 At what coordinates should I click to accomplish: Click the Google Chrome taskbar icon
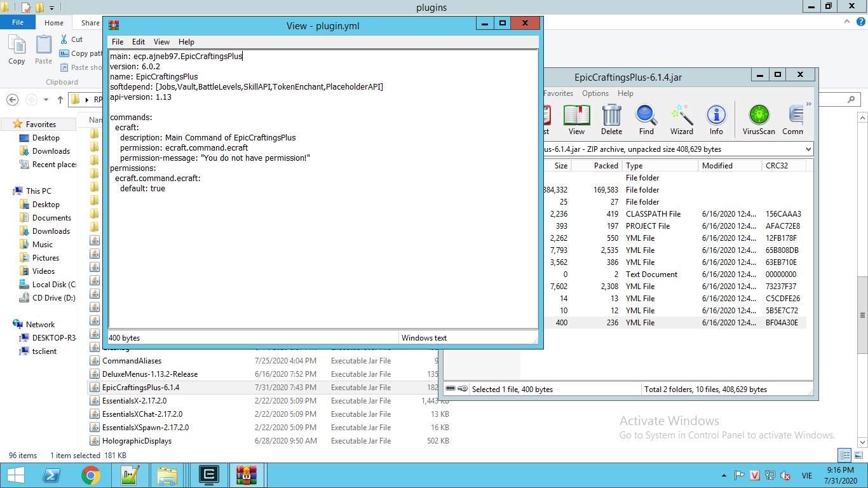(91, 475)
